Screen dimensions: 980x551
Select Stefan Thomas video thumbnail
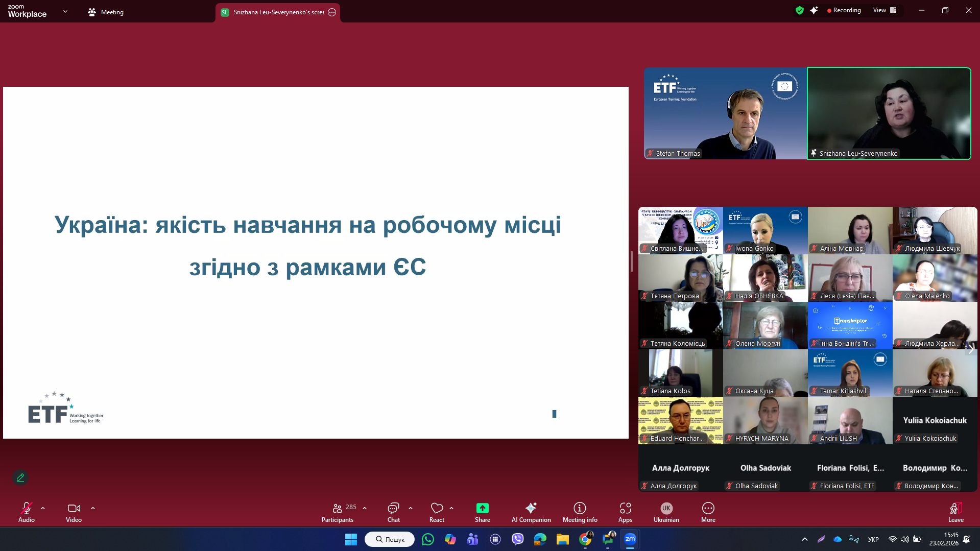point(725,113)
